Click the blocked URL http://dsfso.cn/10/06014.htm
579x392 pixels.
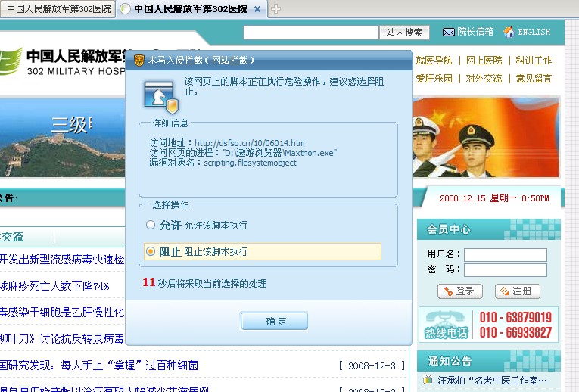click(x=250, y=143)
